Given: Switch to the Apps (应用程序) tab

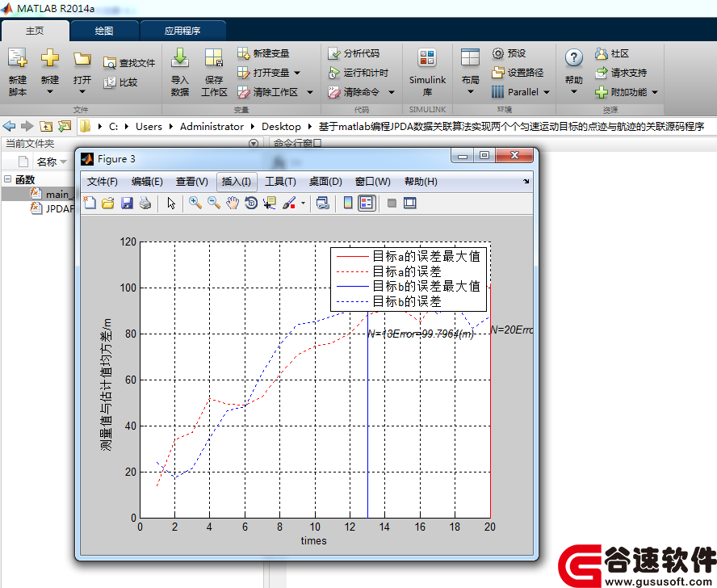Looking at the screenshot, I should pos(182,31).
